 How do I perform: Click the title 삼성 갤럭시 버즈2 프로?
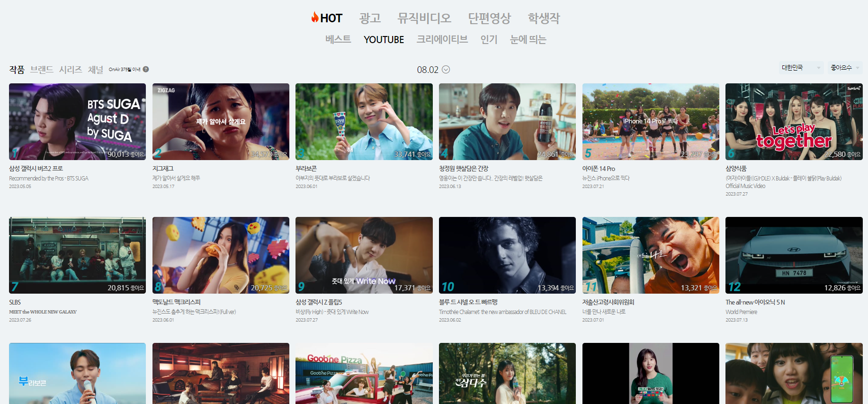36,169
